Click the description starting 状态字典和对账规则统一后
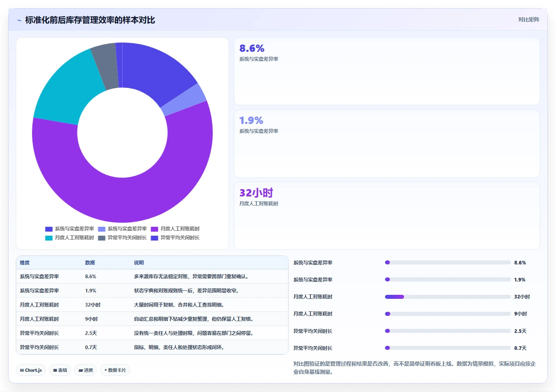 click(x=186, y=291)
